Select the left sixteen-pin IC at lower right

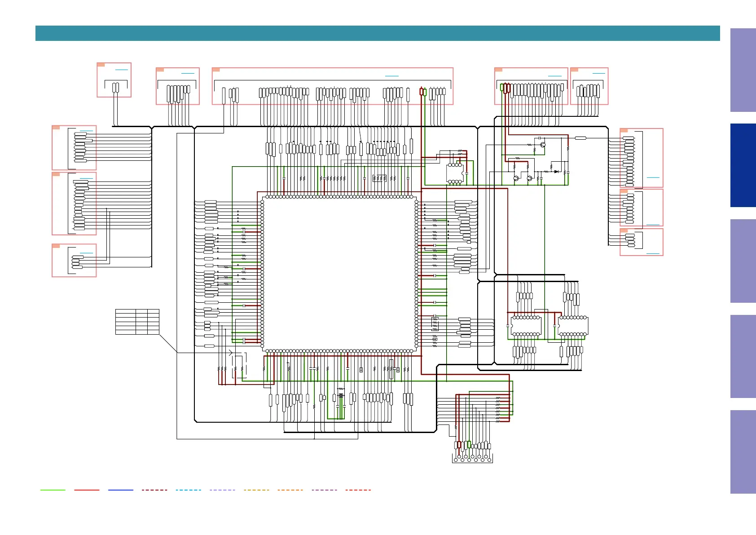tap(526, 326)
